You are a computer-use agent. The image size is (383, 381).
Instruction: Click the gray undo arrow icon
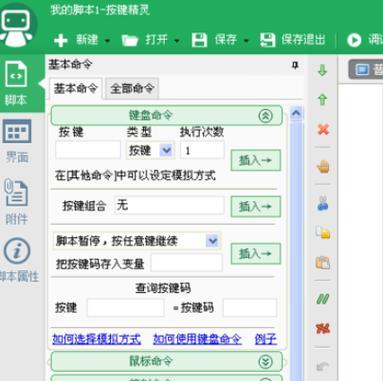coord(322,367)
